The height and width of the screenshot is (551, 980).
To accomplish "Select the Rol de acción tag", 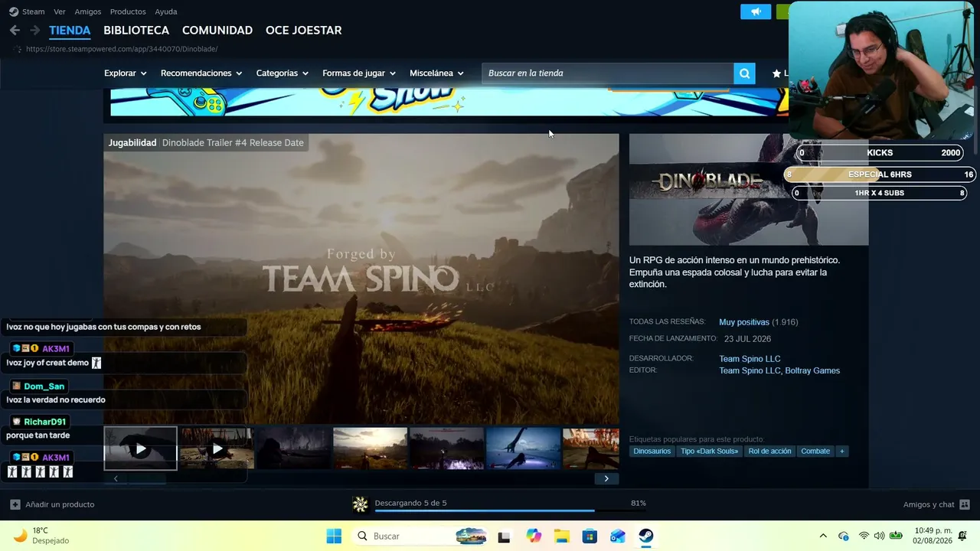I will 769,452.
